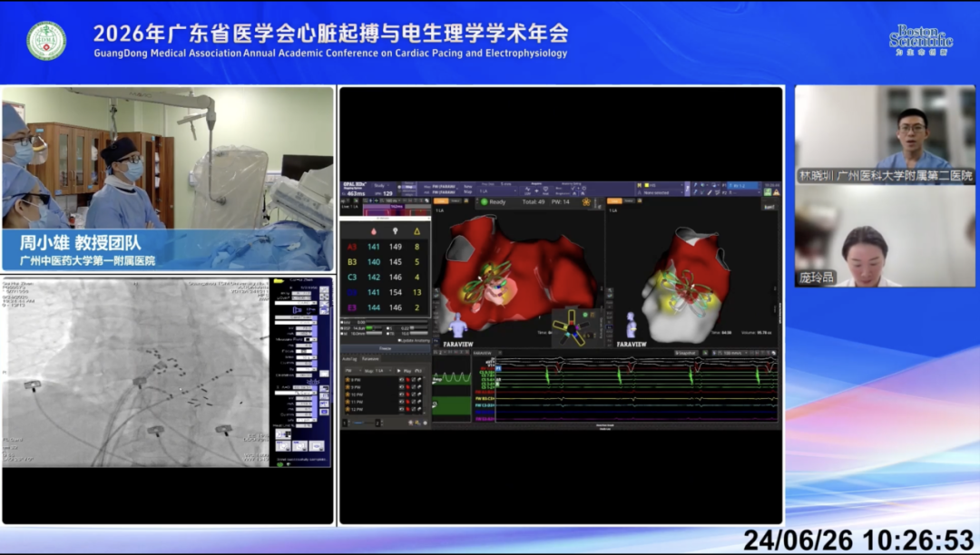Screen dimensions: 980x555
Task: Click the torso orientation figure in left 3D view
Action: tap(457, 325)
